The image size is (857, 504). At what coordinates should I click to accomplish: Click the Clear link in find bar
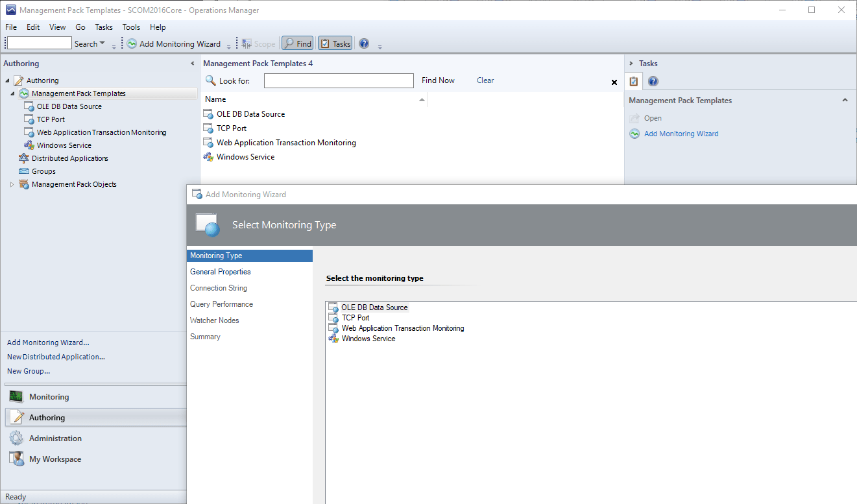click(485, 80)
